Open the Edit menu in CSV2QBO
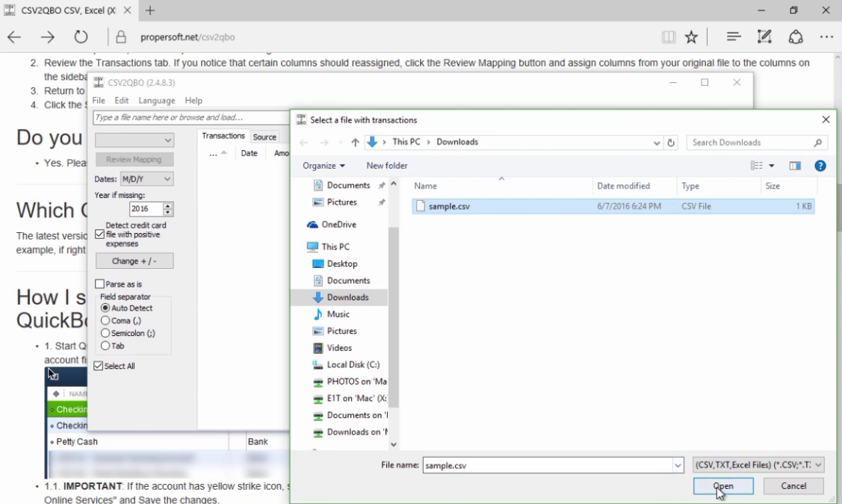The height and width of the screenshot is (504, 842). tap(121, 100)
